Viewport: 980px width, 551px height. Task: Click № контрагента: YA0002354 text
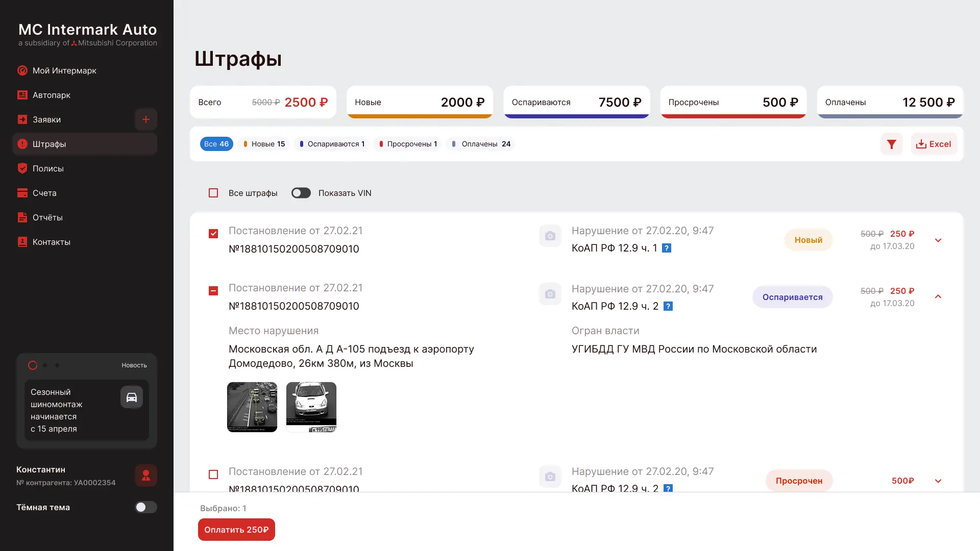click(66, 483)
